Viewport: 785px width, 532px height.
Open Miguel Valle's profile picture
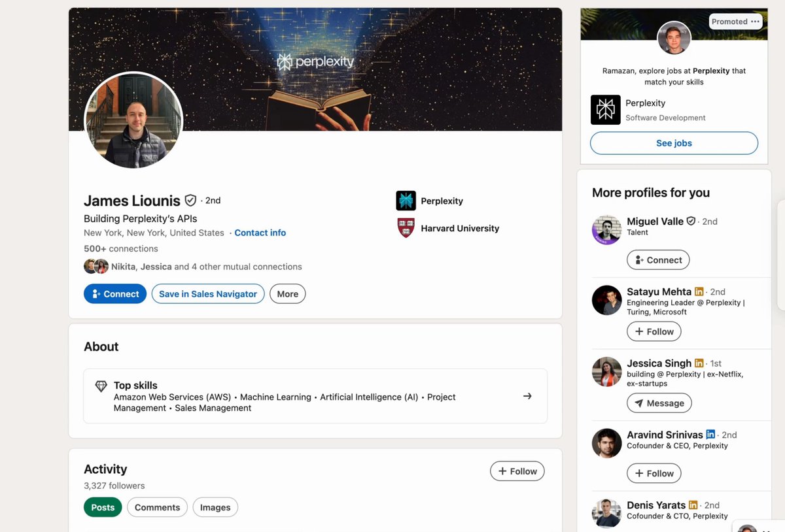[x=606, y=229]
